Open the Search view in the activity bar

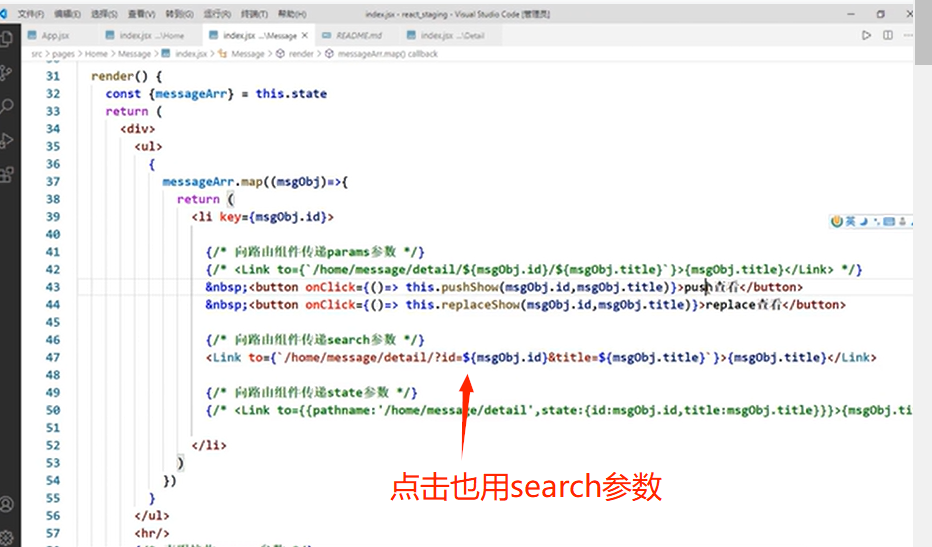(7, 107)
